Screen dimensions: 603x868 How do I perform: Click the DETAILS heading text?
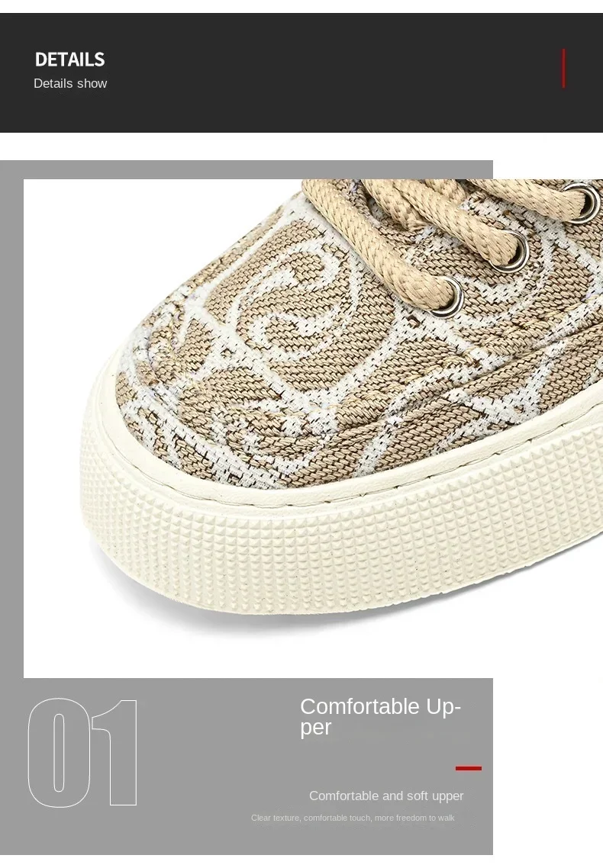pyautogui.click(x=69, y=59)
